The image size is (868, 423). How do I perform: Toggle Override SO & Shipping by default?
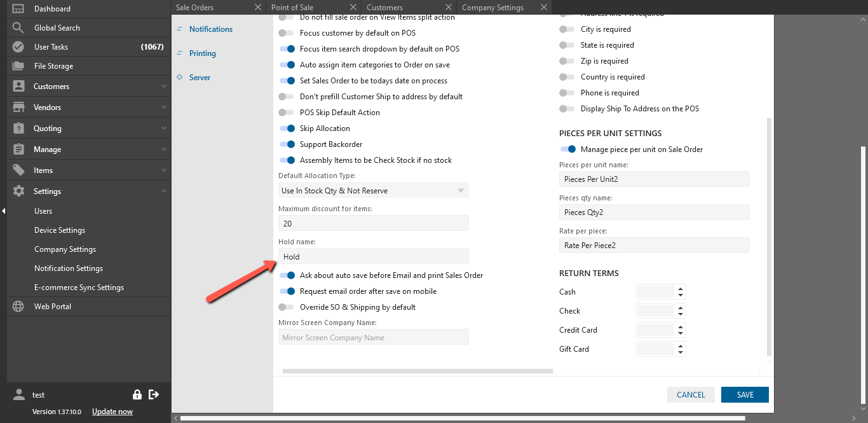(287, 307)
